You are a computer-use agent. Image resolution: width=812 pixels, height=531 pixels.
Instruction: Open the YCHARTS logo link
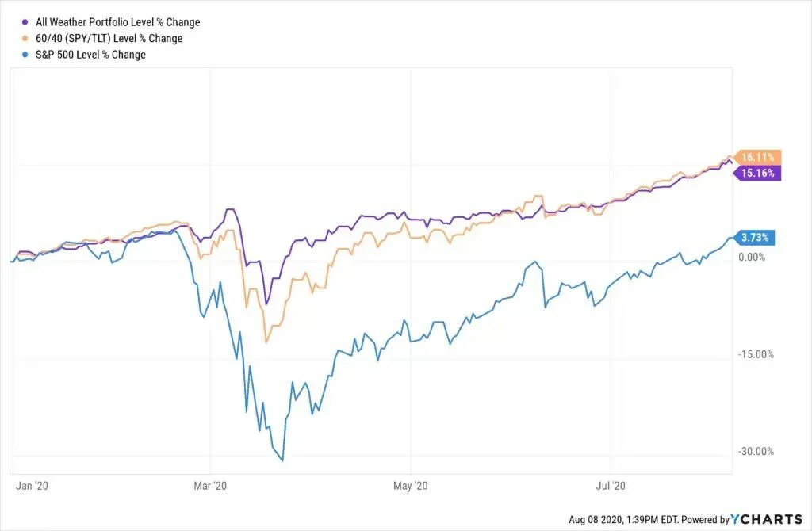[767, 519]
